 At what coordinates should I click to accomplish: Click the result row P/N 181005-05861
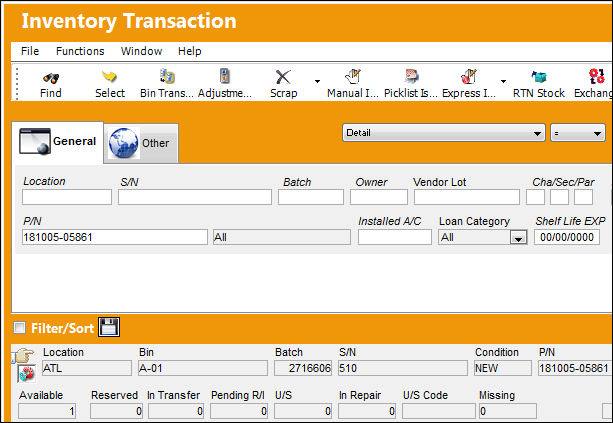pos(575,368)
